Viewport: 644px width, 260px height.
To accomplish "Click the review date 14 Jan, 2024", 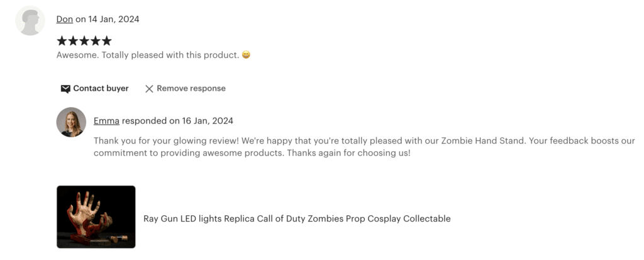I will 114,20.
